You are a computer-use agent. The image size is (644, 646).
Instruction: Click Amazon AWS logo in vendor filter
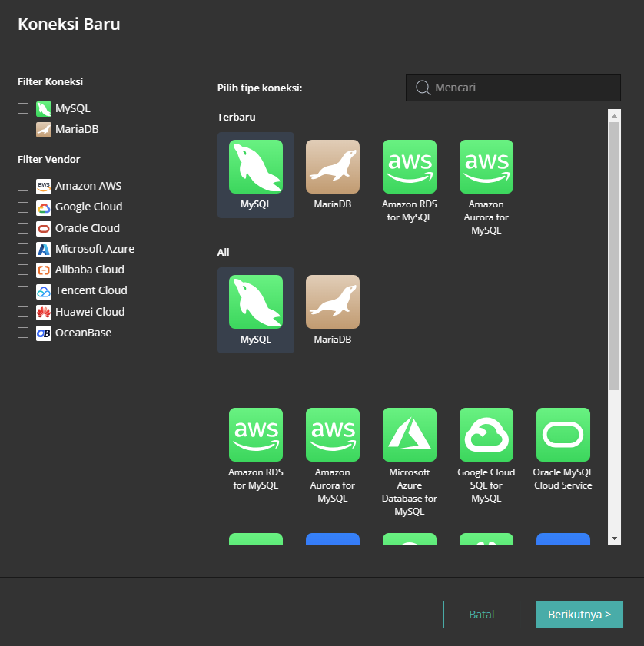coord(44,186)
